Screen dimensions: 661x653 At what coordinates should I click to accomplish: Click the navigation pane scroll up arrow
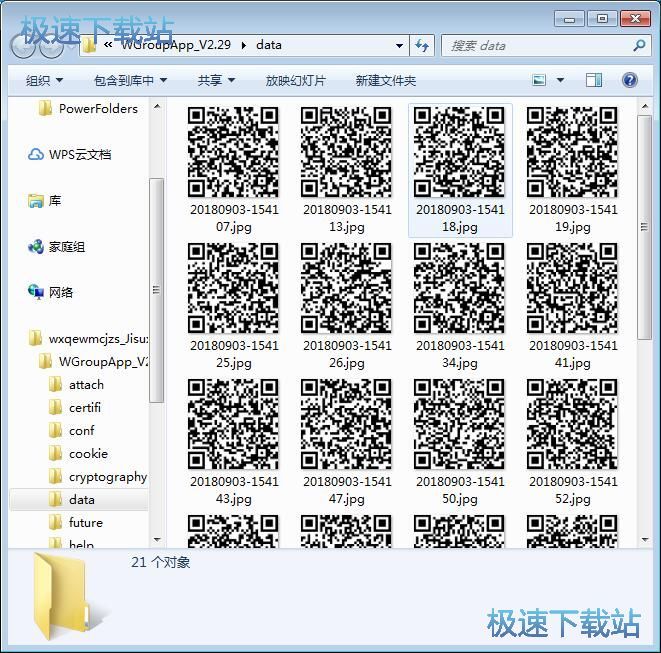[x=157, y=107]
